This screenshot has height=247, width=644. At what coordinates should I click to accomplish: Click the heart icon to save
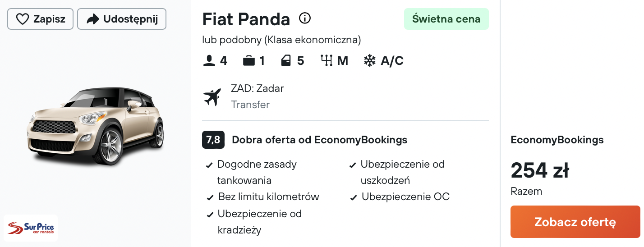point(22,19)
